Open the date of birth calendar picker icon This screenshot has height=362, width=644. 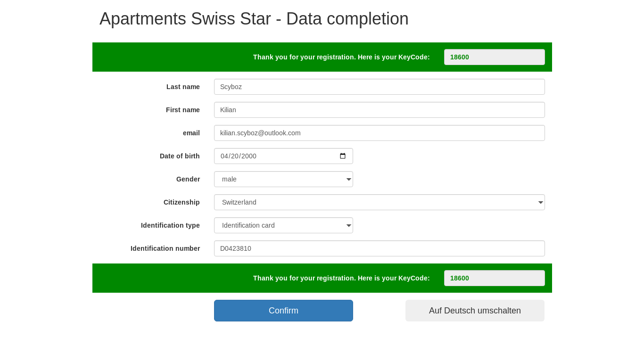[x=343, y=156]
